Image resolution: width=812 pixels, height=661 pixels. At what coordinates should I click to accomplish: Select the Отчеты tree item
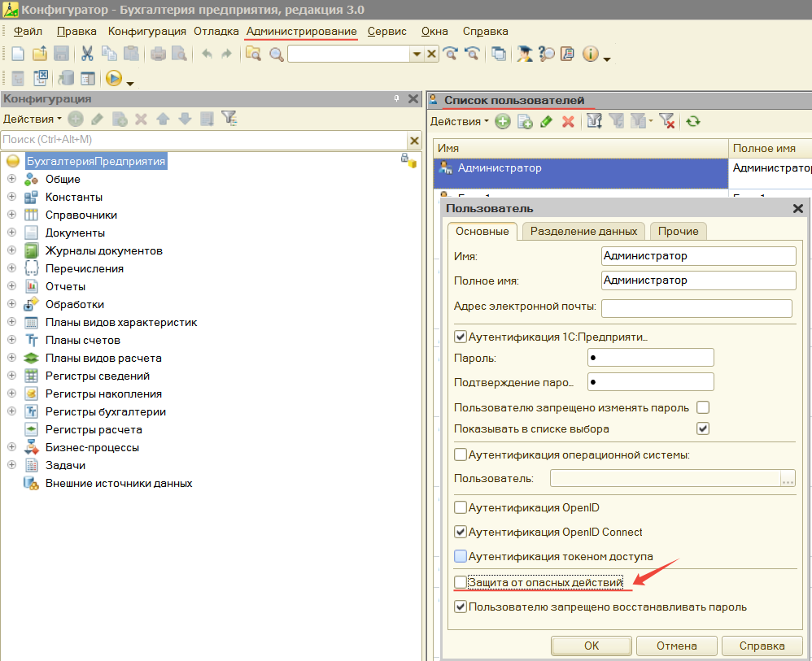tap(65, 286)
